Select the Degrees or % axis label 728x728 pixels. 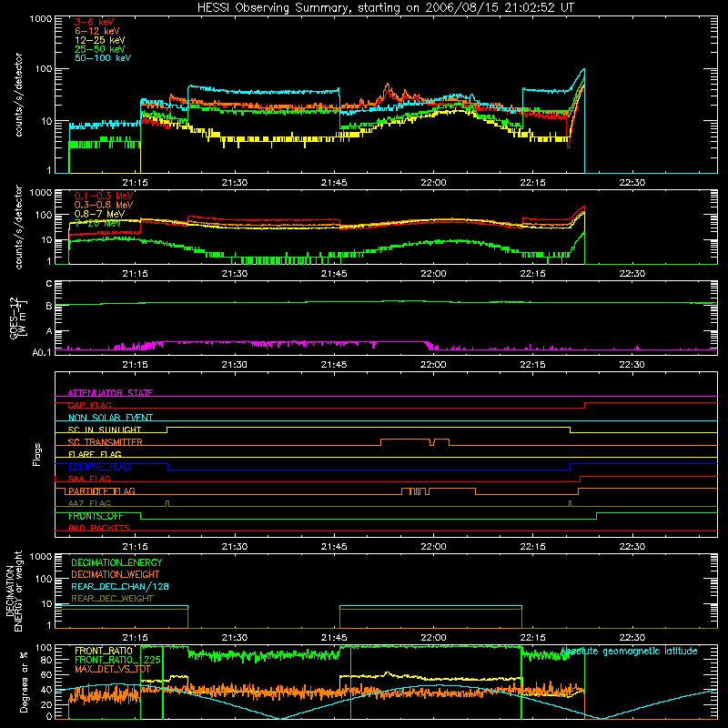pyautogui.click(x=25, y=682)
